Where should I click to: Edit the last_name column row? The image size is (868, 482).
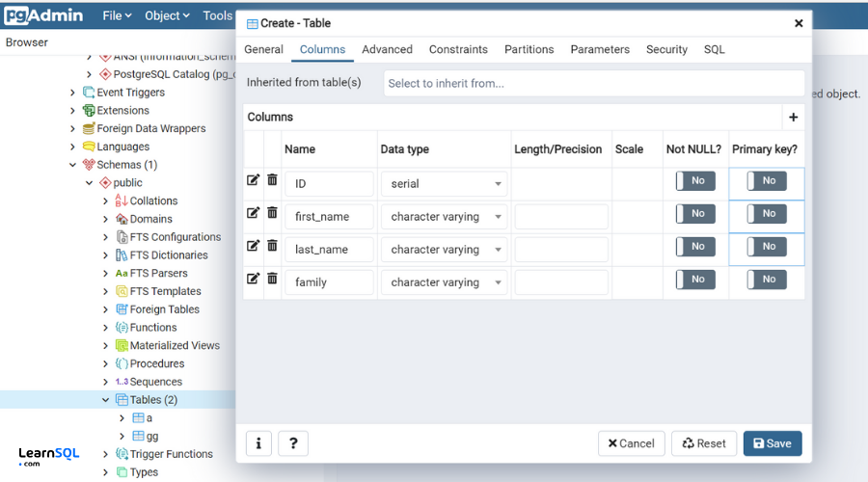pos(253,246)
